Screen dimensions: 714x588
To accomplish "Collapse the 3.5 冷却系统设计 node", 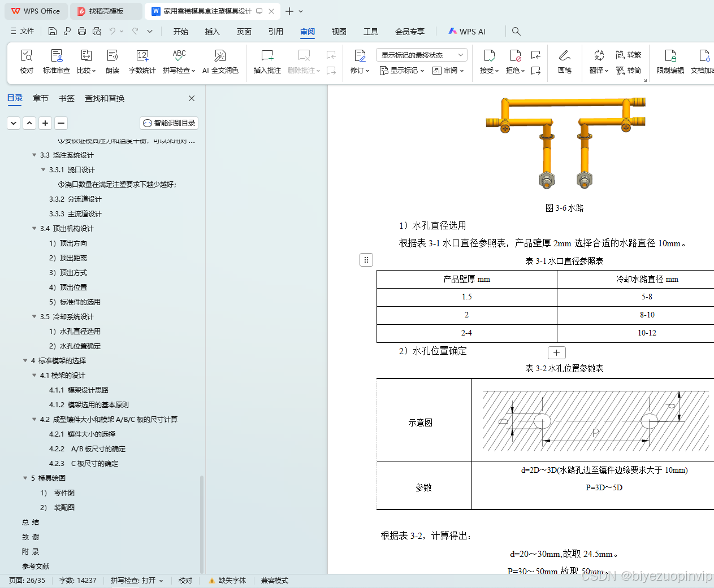I will click(x=34, y=316).
